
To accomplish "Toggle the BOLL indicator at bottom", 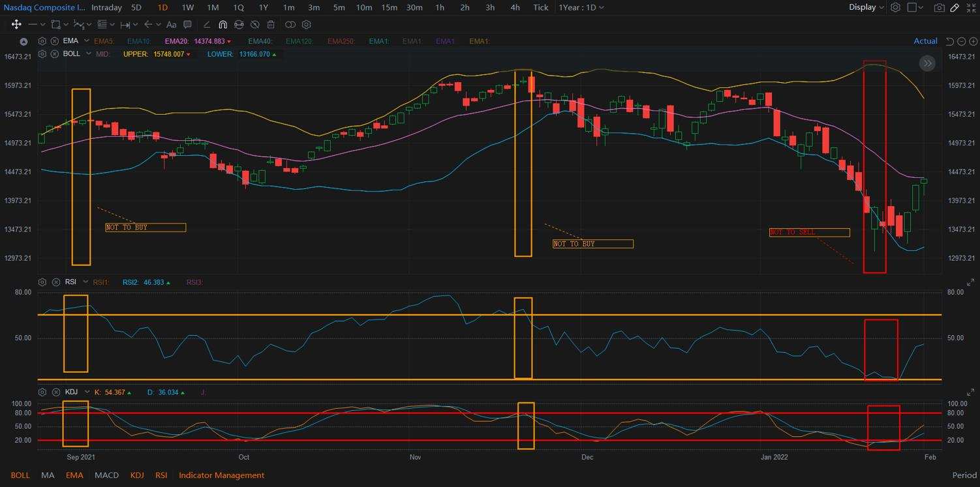I will (x=20, y=475).
